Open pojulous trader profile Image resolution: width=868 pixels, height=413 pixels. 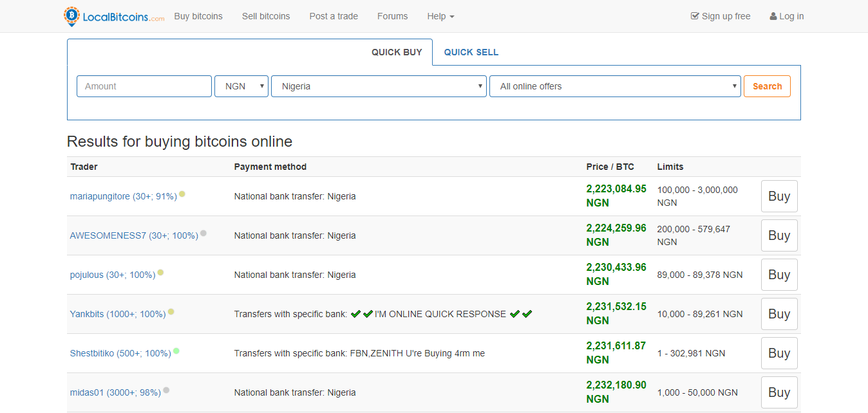tap(113, 275)
